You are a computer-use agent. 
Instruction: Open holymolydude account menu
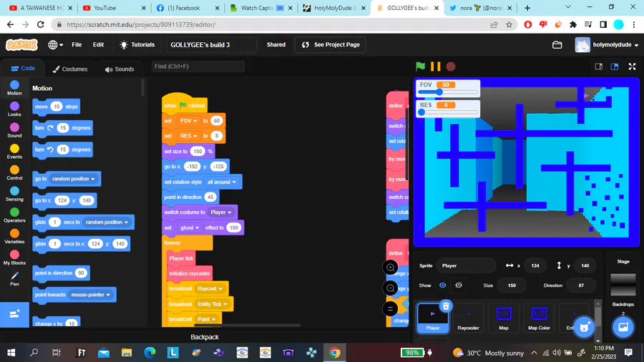[607, 45]
